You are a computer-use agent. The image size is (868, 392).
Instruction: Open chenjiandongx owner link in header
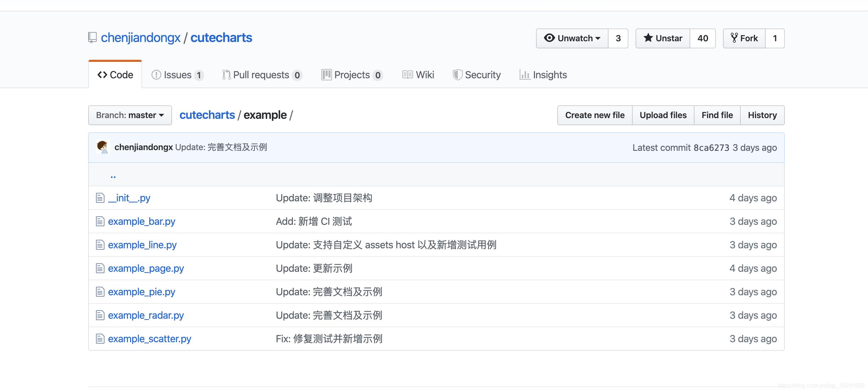pyautogui.click(x=141, y=38)
